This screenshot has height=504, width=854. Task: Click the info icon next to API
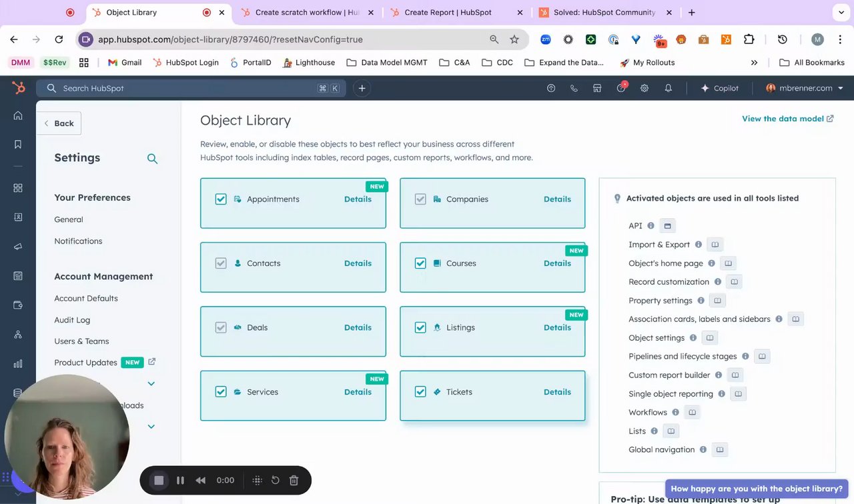pos(651,226)
